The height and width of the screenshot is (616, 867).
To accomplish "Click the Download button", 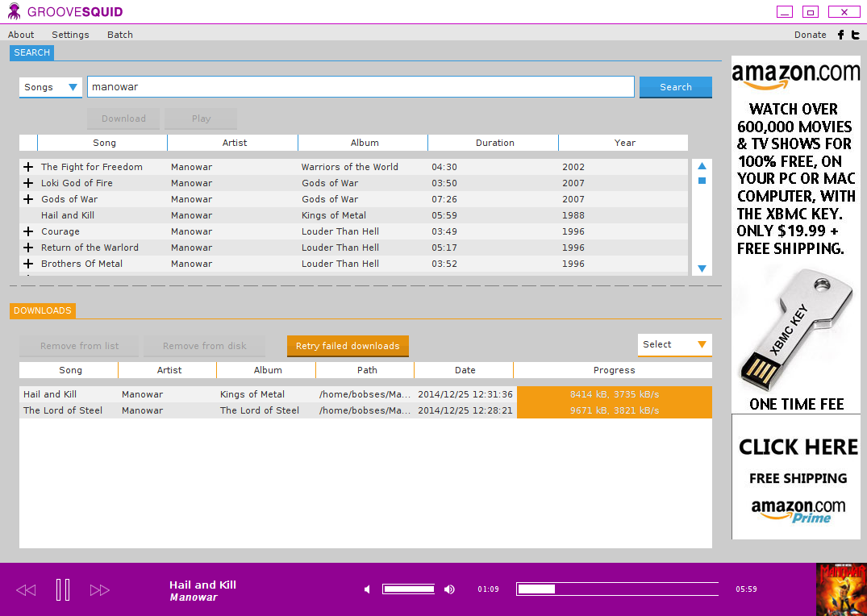I will [x=123, y=119].
